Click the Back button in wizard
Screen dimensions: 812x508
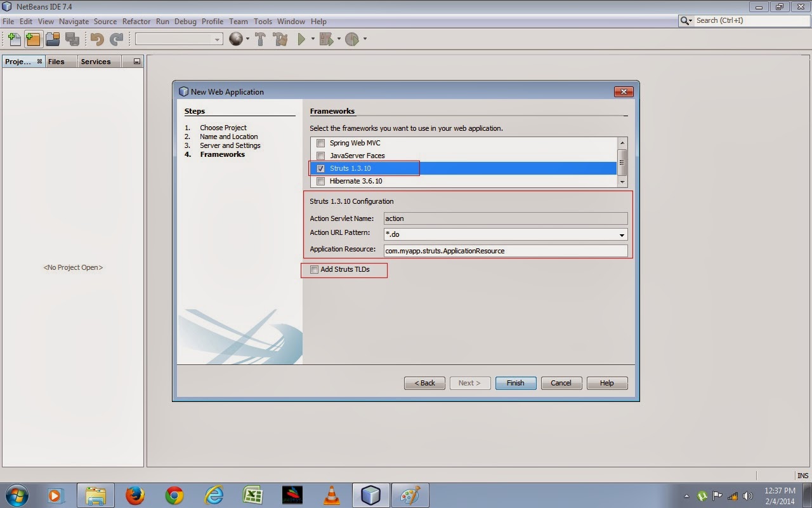[x=424, y=383]
